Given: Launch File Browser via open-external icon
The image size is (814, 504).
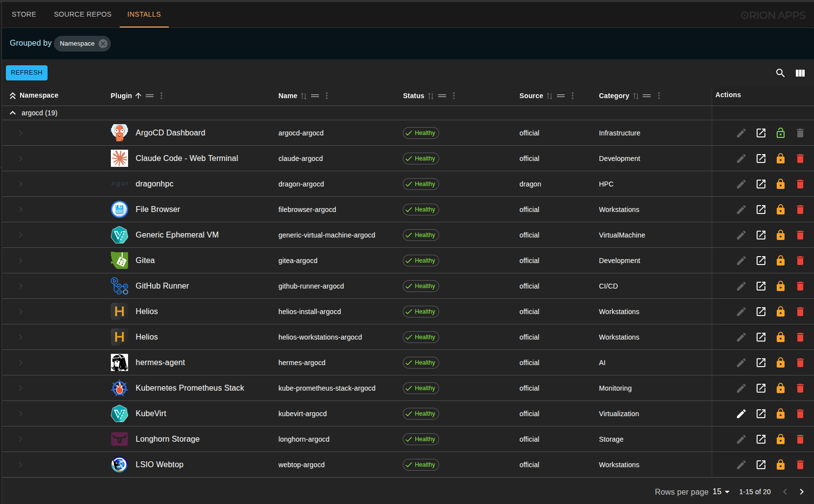Looking at the screenshot, I should [761, 210].
